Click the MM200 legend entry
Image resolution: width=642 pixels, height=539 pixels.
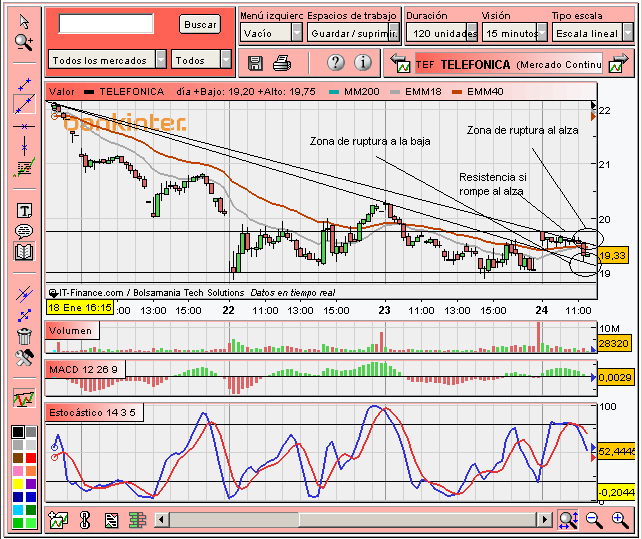355,92
